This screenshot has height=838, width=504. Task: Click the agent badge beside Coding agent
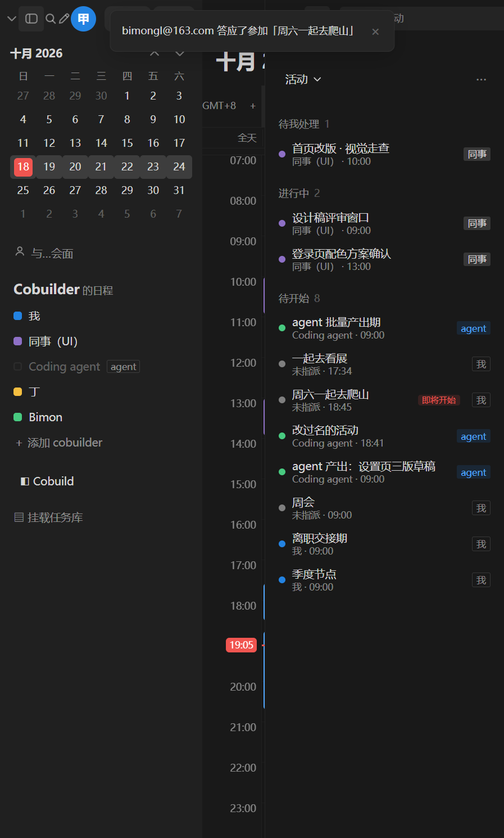pyautogui.click(x=123, y=367)
